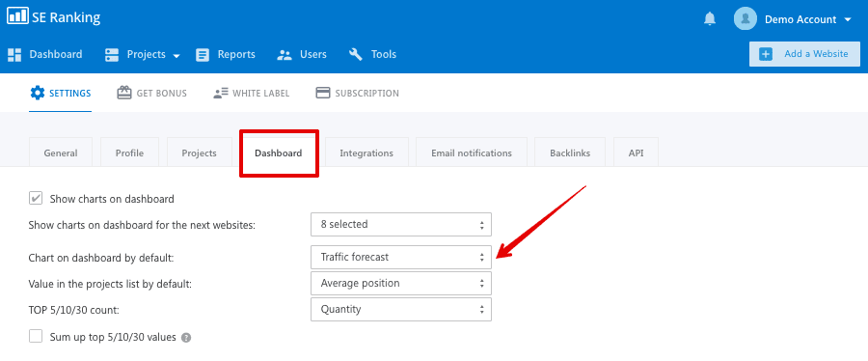Screen dimensions: 868x361
Task: Click Show charts for next websites label
Action: [x=142, y=225]
